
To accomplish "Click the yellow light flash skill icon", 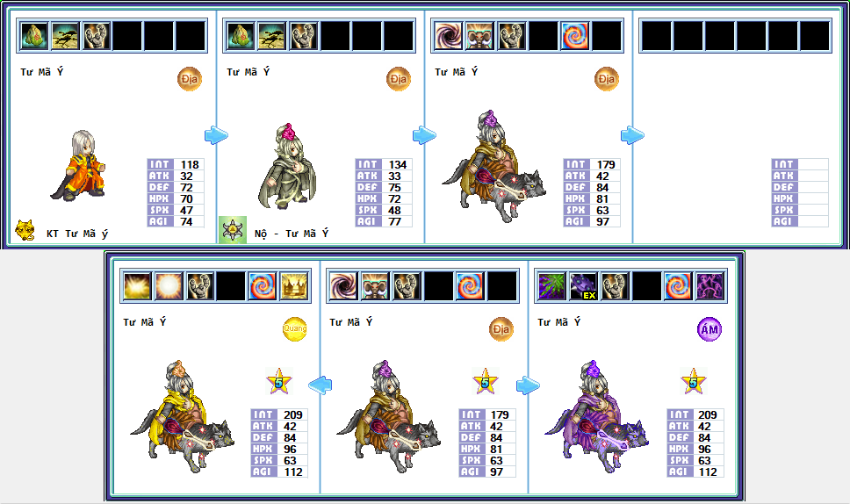I will [x=137, y=286].
